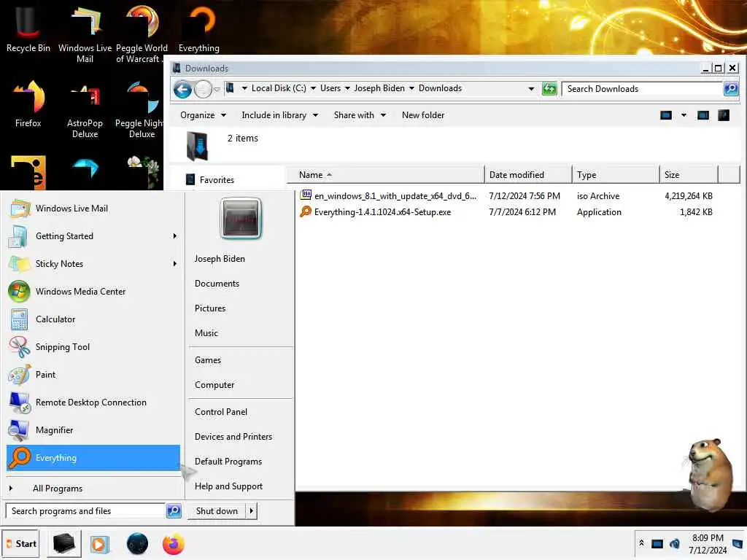The width and height of the screenshot is (747, 560).
Task: Open the Share with dropdown
Action: pyautogui.click(x=360, y=115)
